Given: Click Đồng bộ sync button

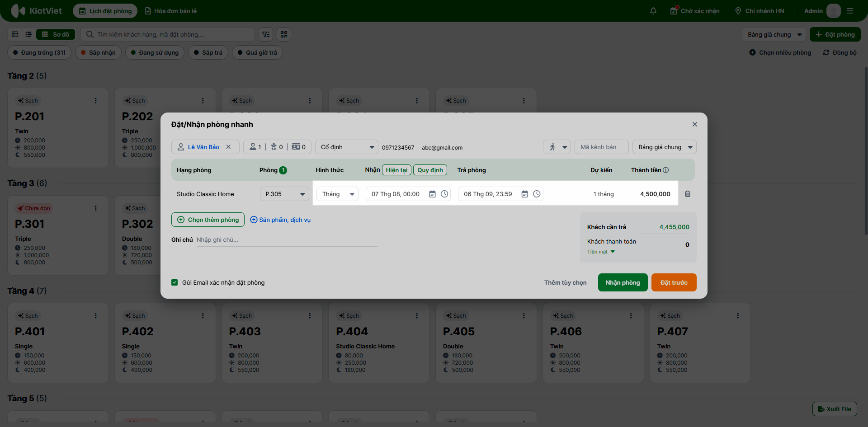Looking at the screenshot, I should click(x=840, y=52).
